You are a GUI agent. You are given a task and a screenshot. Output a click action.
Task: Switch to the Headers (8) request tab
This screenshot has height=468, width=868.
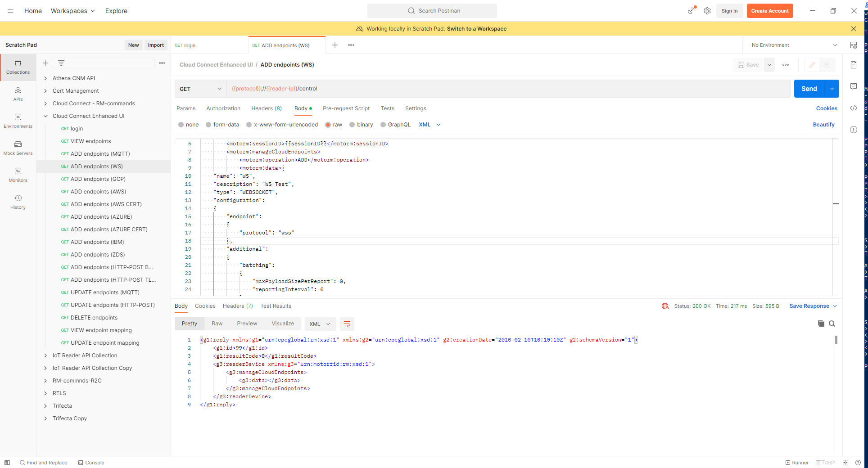(267, 108)
